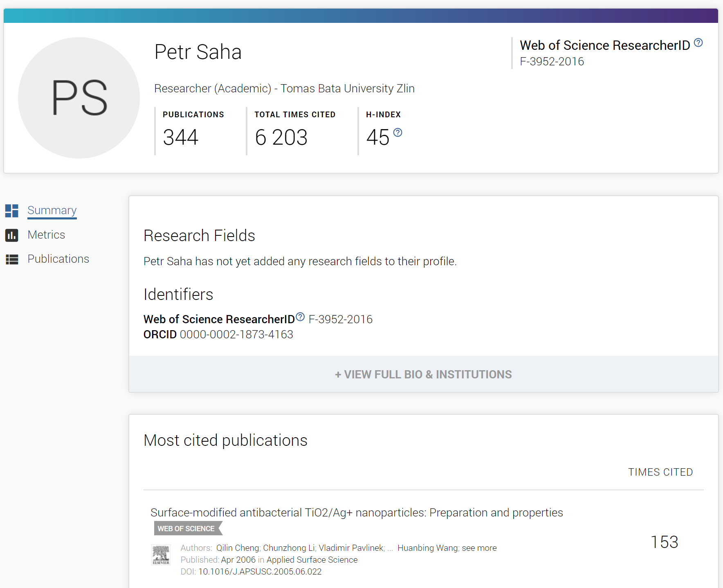The width and height of the screenshot is (723, 588).
Task: Click the Metrics bar chart icon
Action: point(12,235)
